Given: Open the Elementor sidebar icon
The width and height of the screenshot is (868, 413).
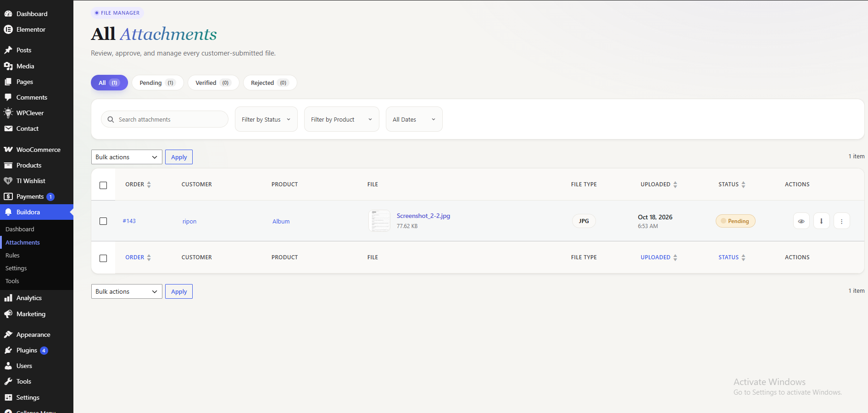Looking at the screenshot, I should 8,29.
